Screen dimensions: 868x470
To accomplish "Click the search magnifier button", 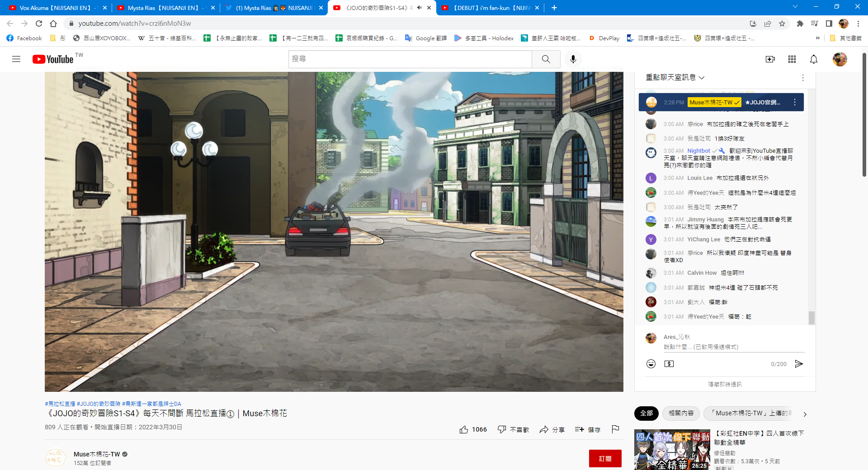I will click(546, 59).
